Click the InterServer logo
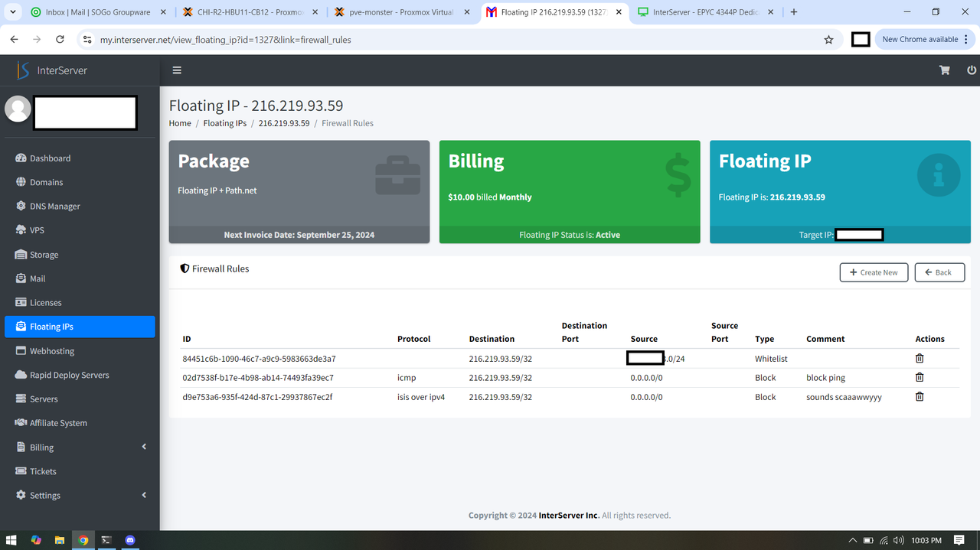 [52, 70]
